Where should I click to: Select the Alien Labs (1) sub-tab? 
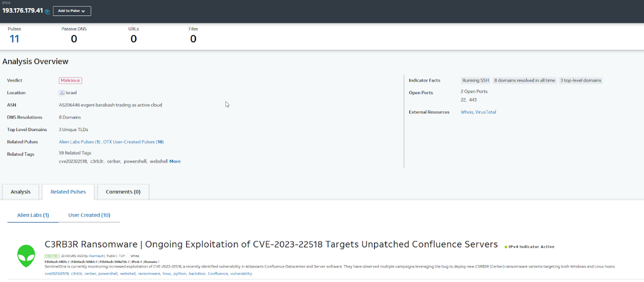tap(33, 215)
